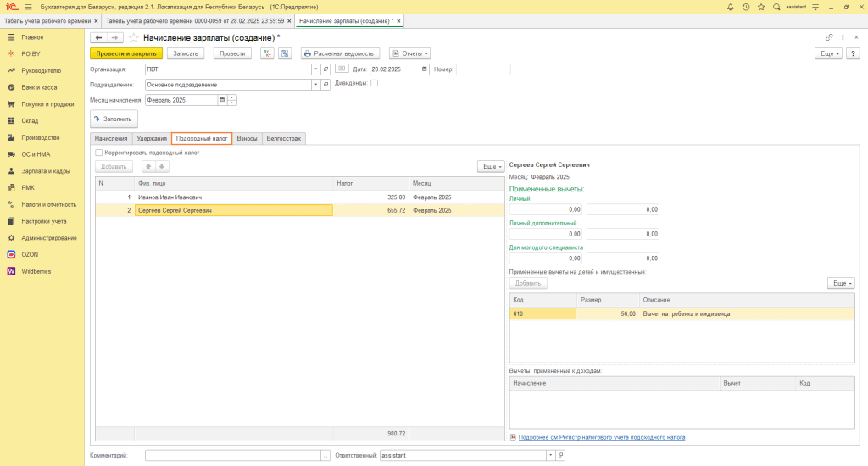Navigate forward with right arrow button

tap(114, 37)
